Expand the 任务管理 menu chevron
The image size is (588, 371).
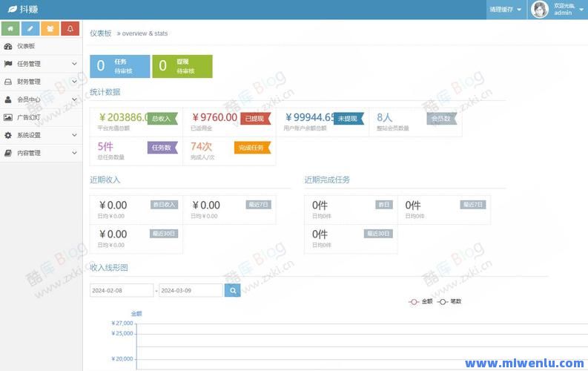click(74, 64)
